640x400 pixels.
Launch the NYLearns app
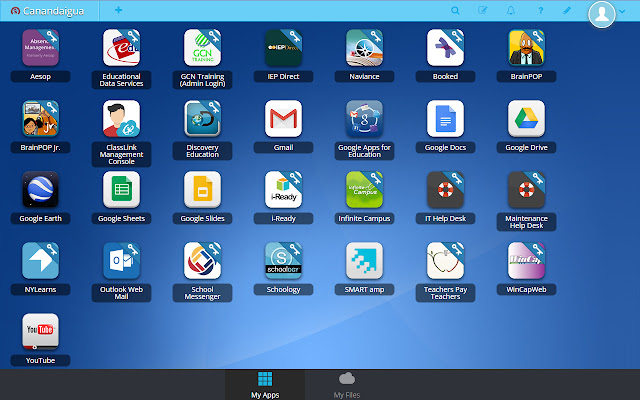click(x=40, y=260)
